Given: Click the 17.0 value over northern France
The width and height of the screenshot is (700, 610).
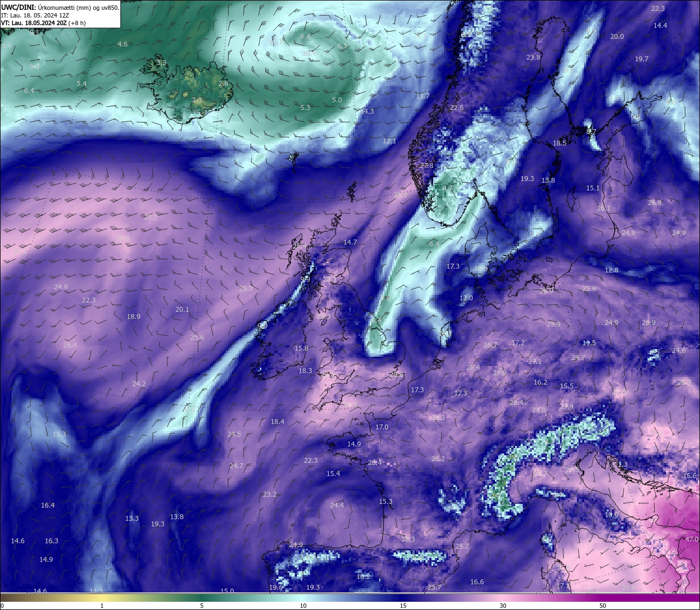Looking at the screenshot, I should pos(382,427).
